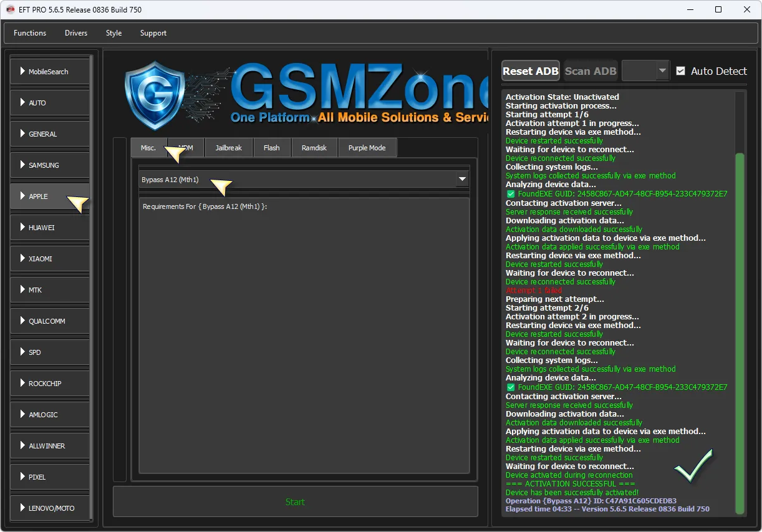Open the MTK chipset section
This screenshot has width=762, height=532.
click(50, 290)
